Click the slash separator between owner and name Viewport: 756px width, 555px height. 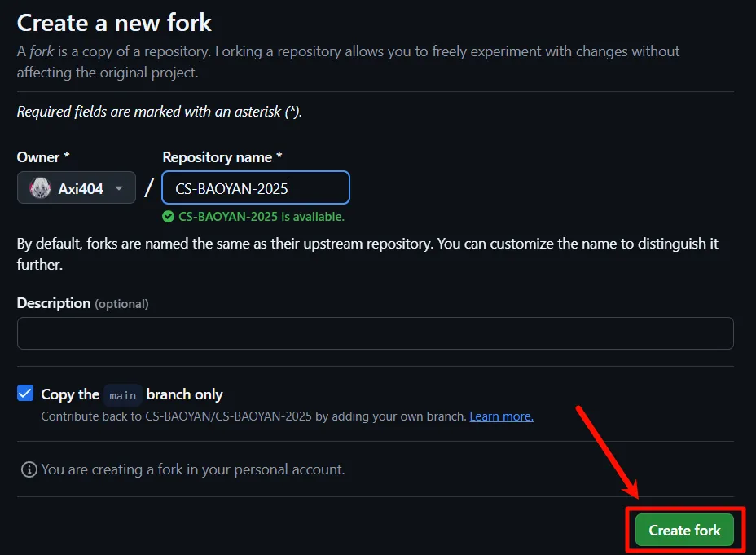149,188
